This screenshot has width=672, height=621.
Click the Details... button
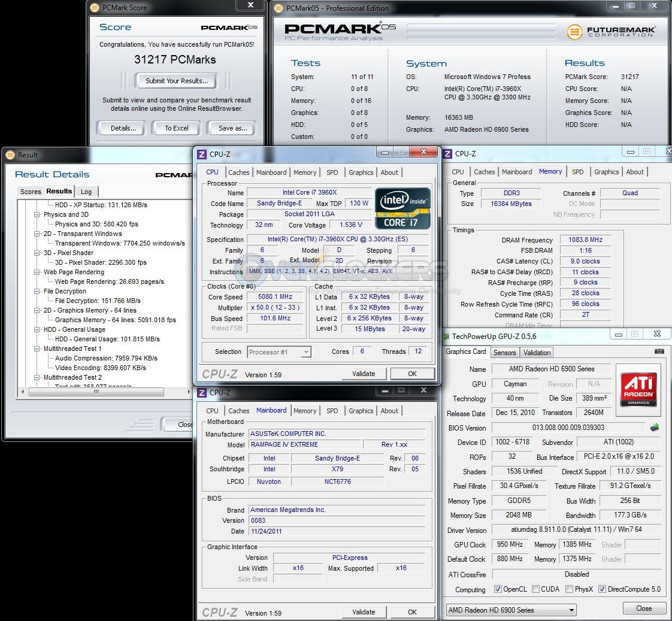click(123, 128)
